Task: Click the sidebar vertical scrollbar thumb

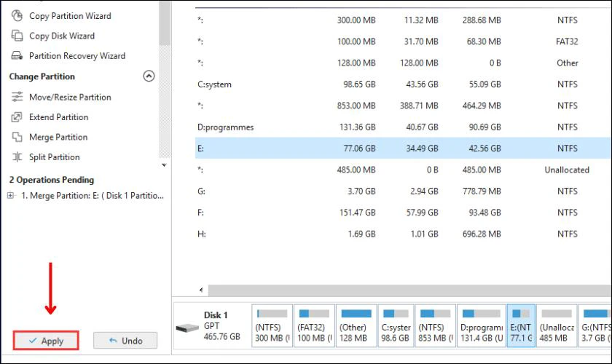Action: coord(165,23)
